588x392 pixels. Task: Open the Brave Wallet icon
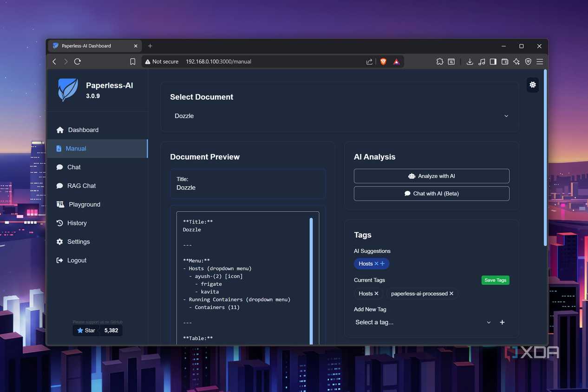[505, 61]
